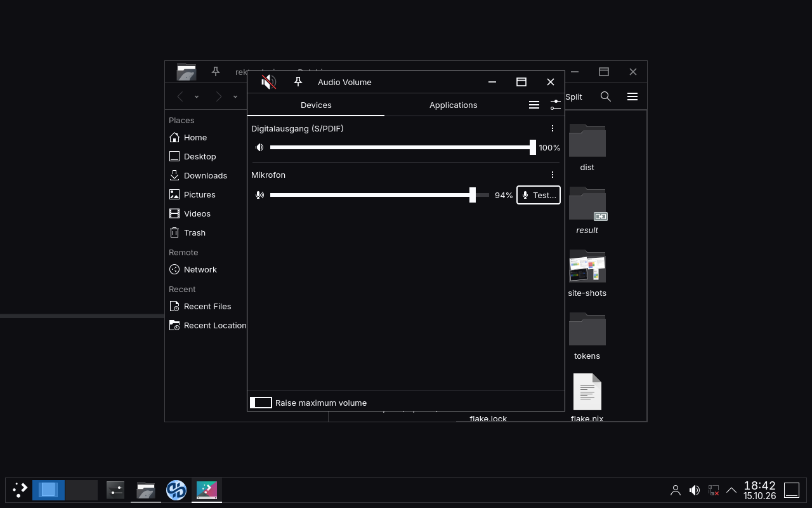Click the muted speaker icon in title bar
812x508 pixels.
tap(268, 82)
